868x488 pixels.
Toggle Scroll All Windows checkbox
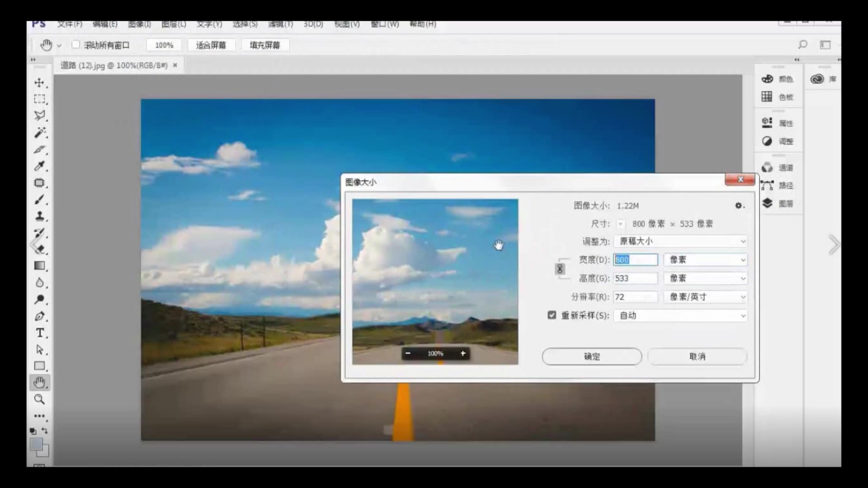click(76, 44)
